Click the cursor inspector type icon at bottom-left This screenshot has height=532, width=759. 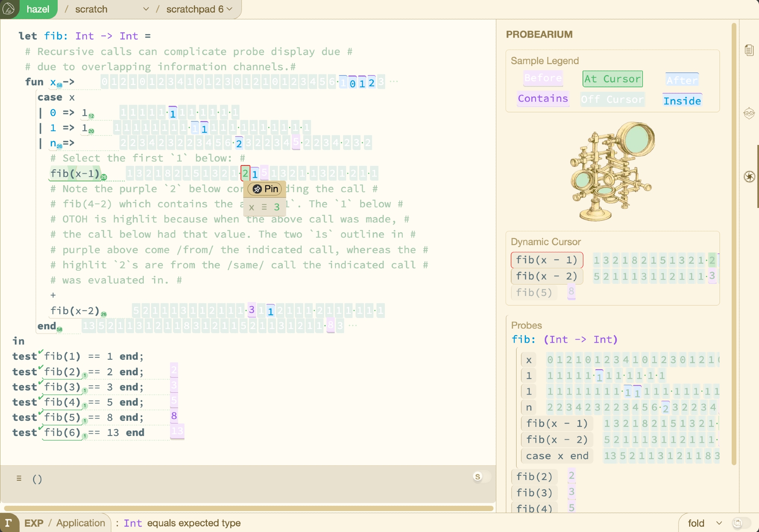8,523
